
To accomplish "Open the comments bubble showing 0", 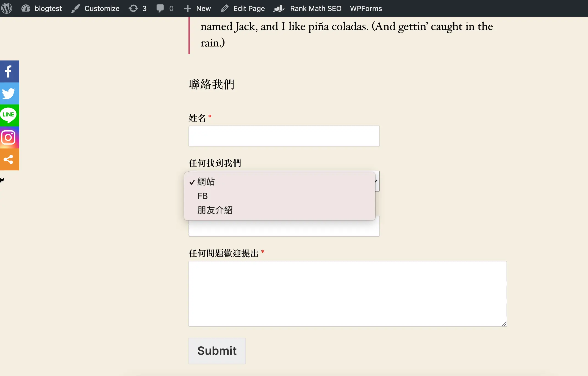I will tap(165, 8).
